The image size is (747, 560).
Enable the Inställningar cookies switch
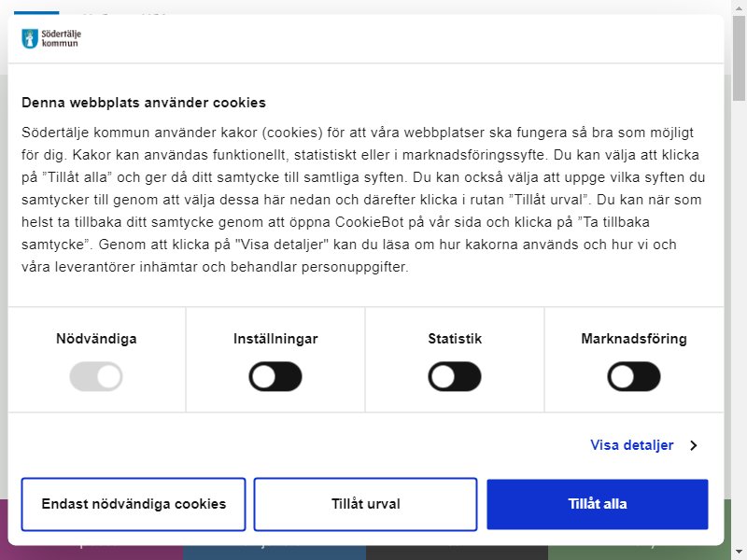tap(275, 377)
